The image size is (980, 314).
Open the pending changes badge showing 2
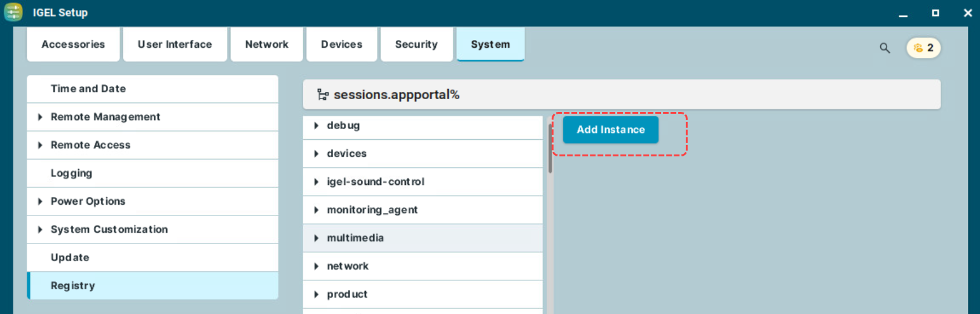pos(923,48)
